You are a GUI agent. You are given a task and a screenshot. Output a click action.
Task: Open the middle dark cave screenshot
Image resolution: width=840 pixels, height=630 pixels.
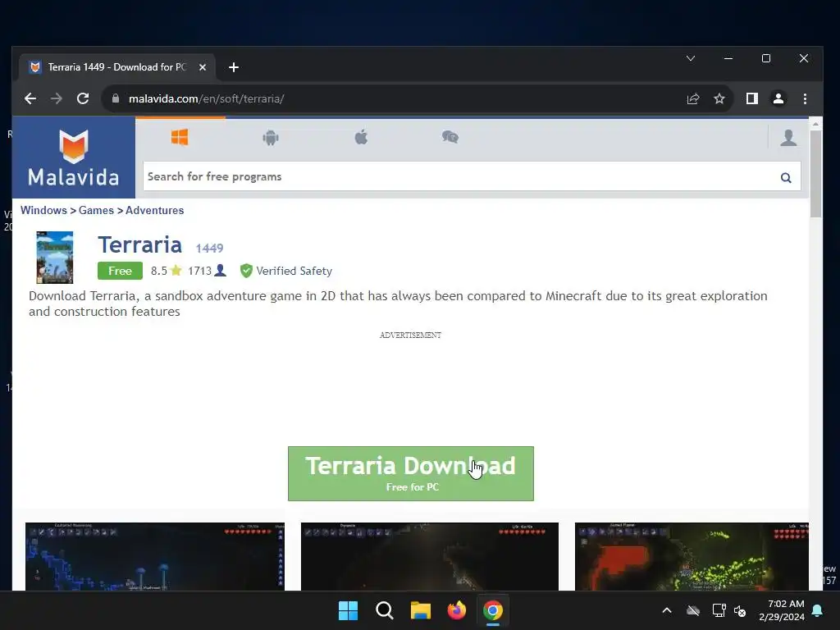(430, 556)
